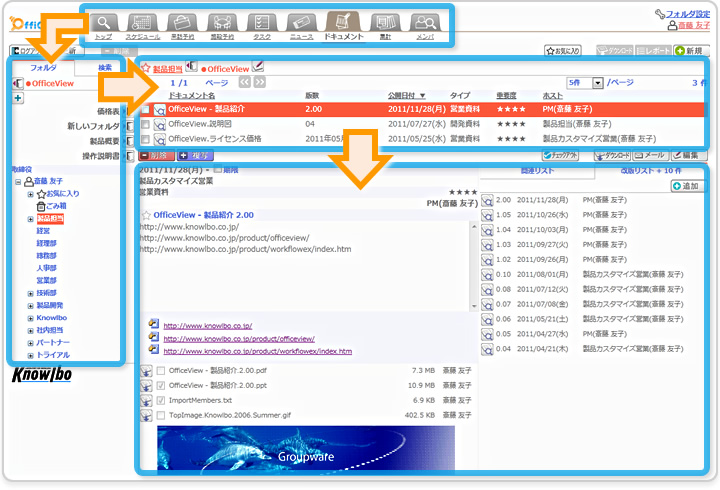The height and width of the screenshot is (490, 720).
Task: Check the OfficeView - 製品紹介.2.00.pdf file checkbox
Action: (161, 371)
